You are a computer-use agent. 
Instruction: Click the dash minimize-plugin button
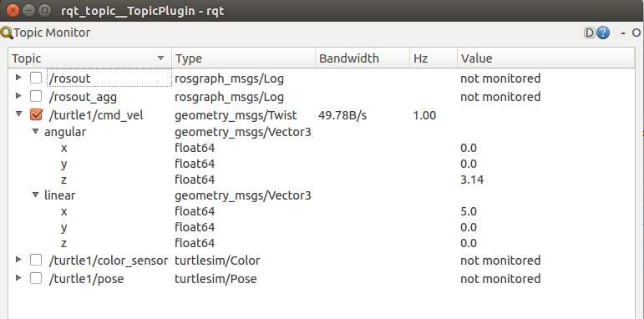[x=623, y=33]
